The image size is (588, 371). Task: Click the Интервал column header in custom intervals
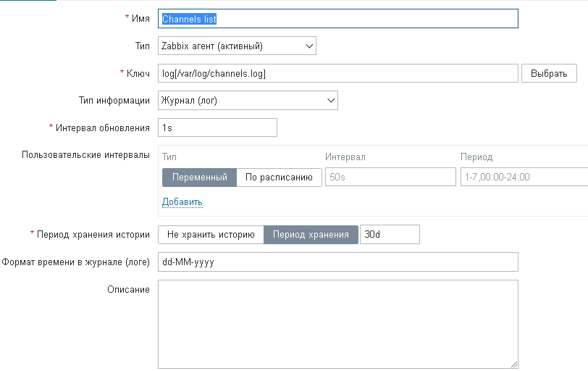coord(345,157)
